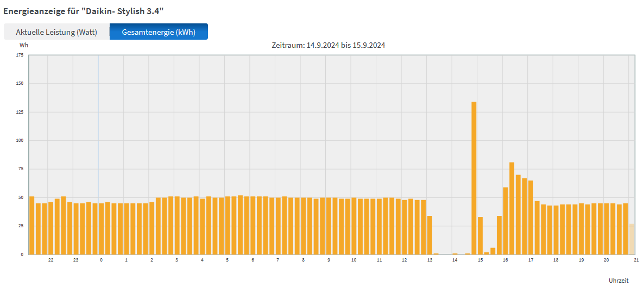Select the faded last bar at the right edge

click(x=632, y=239)
